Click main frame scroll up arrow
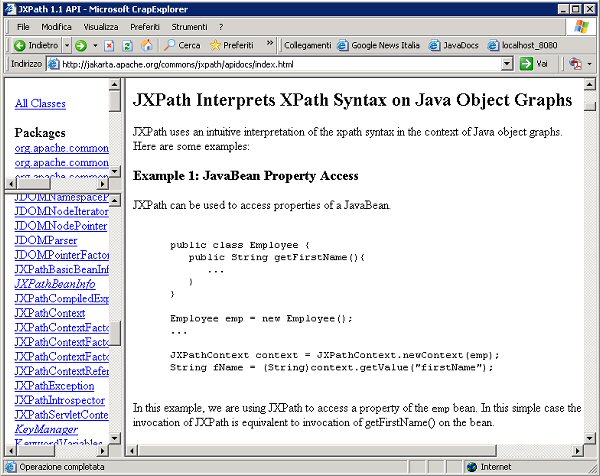The height and width of the screenshot is (476, 600). click(590, 84)
